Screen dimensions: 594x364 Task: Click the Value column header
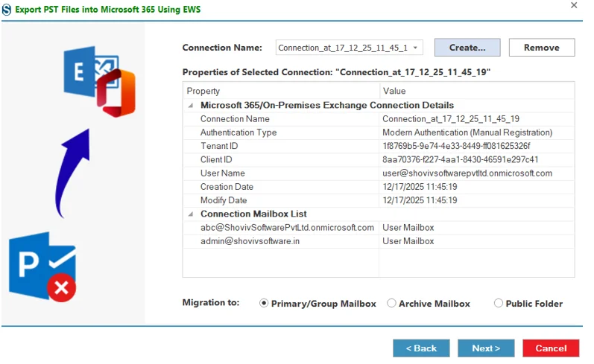pos(477,91)
